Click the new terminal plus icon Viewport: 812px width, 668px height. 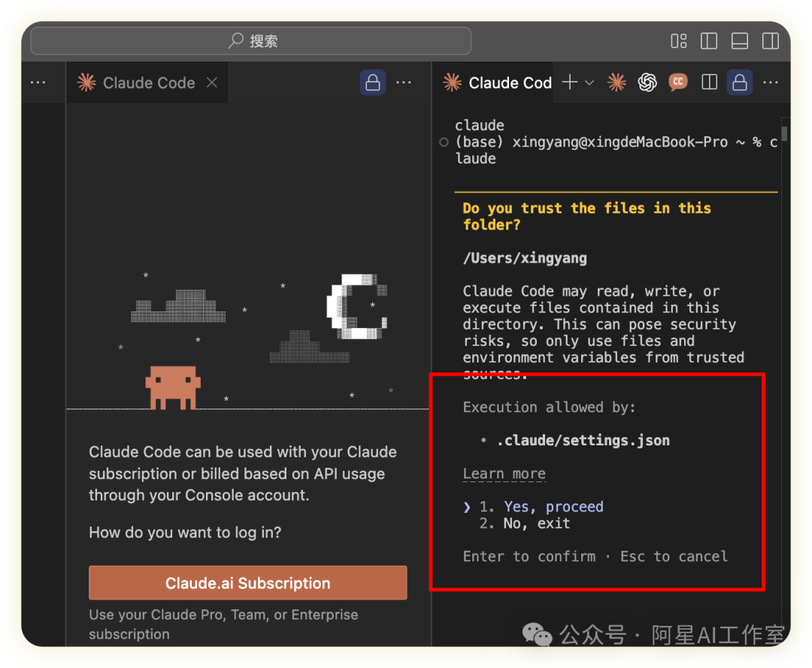[x=570, y=83]
